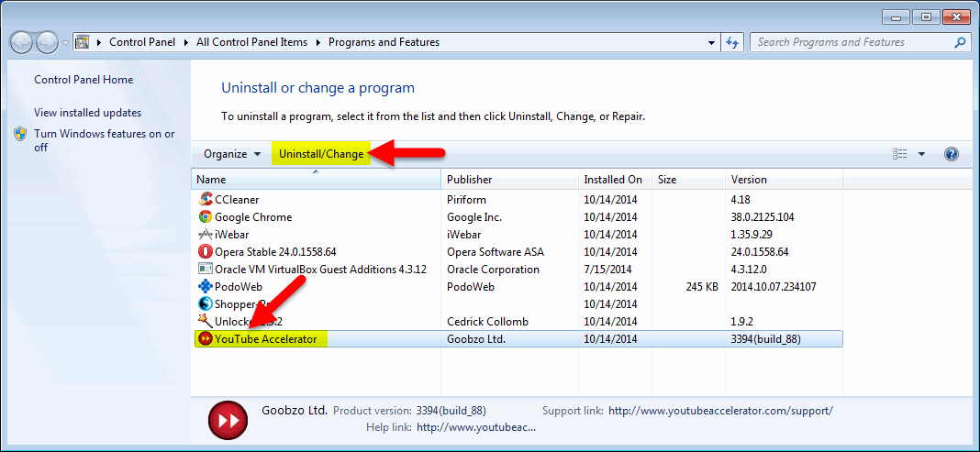
Task: Click the large Goobzo details pane icon
Action: (228, 420)
